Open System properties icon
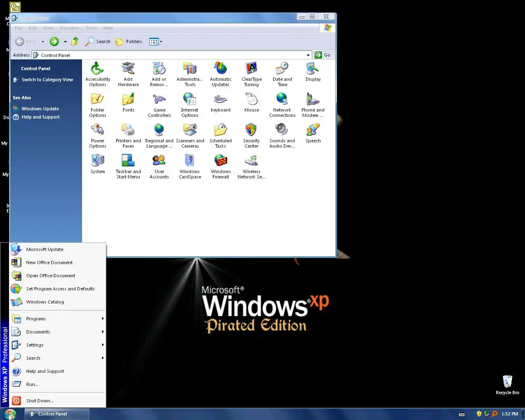Viewport: 525px width, 420px height. click(98, 164)
